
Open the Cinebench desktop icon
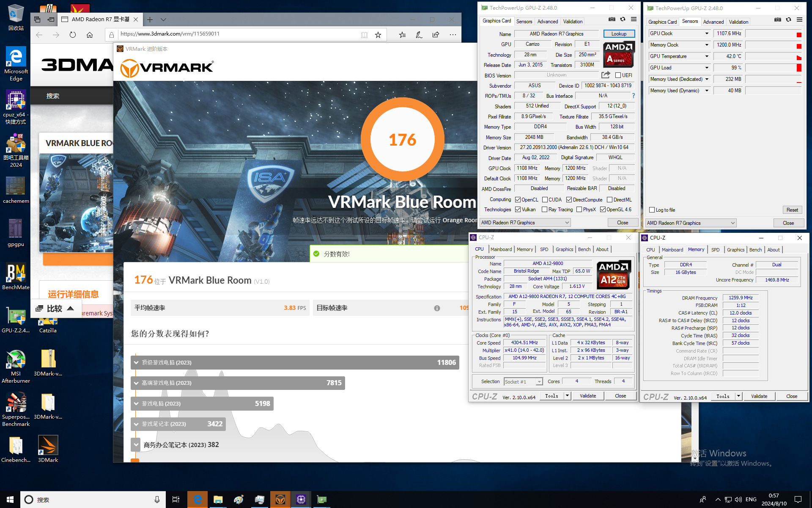[16, 449]
